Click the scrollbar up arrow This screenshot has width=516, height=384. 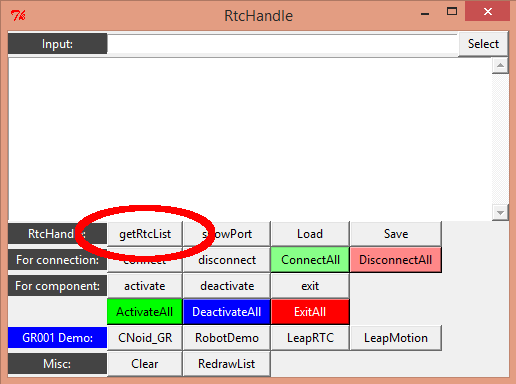point(500,65)
